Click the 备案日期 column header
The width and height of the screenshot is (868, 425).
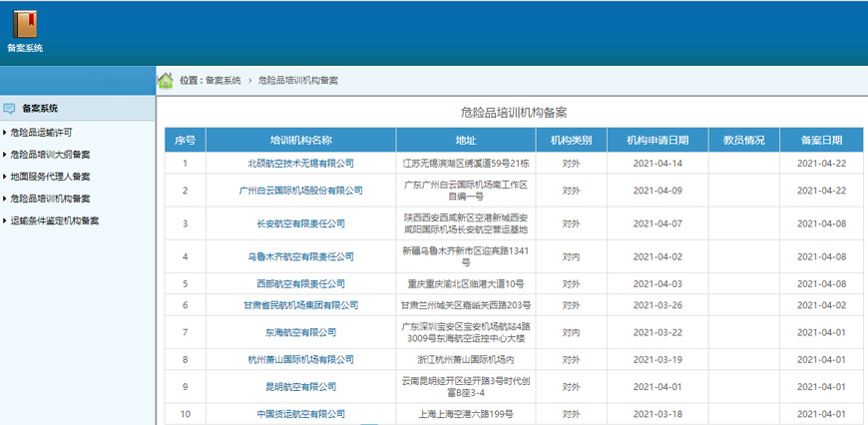pos(821,140)
